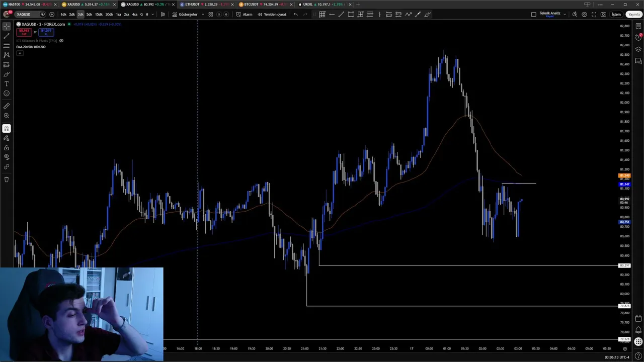Expand favorite indicators dropdown arrow

pyautogui.click(x=203, y=15)
